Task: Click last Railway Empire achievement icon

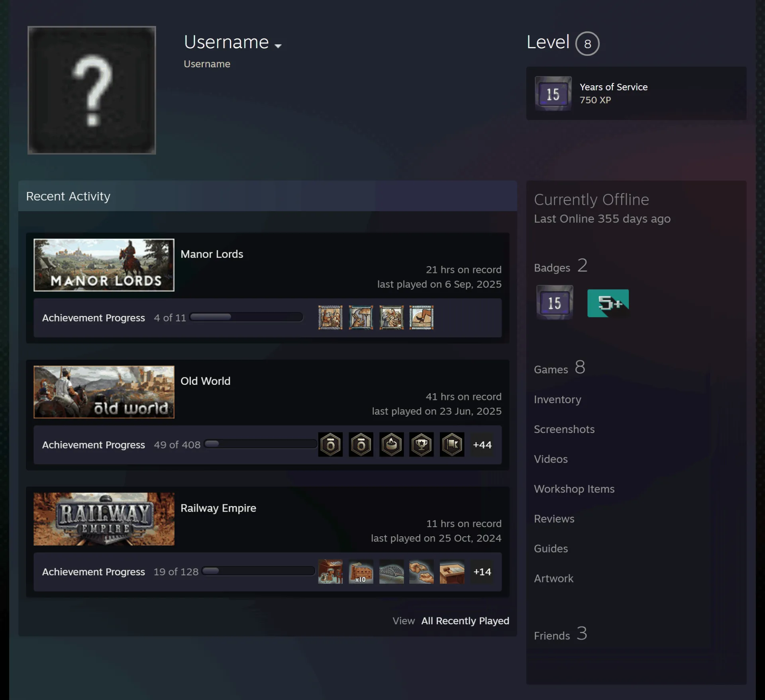Action: 452,571
